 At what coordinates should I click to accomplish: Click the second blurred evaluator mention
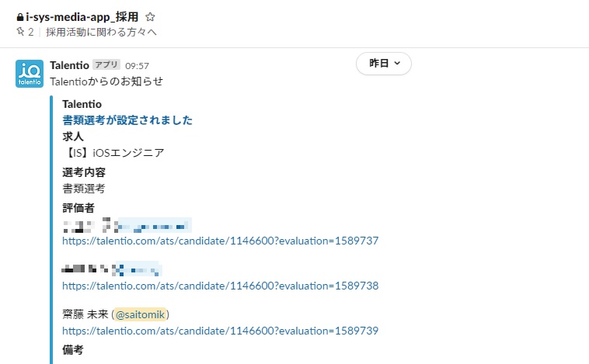[138, 269]
